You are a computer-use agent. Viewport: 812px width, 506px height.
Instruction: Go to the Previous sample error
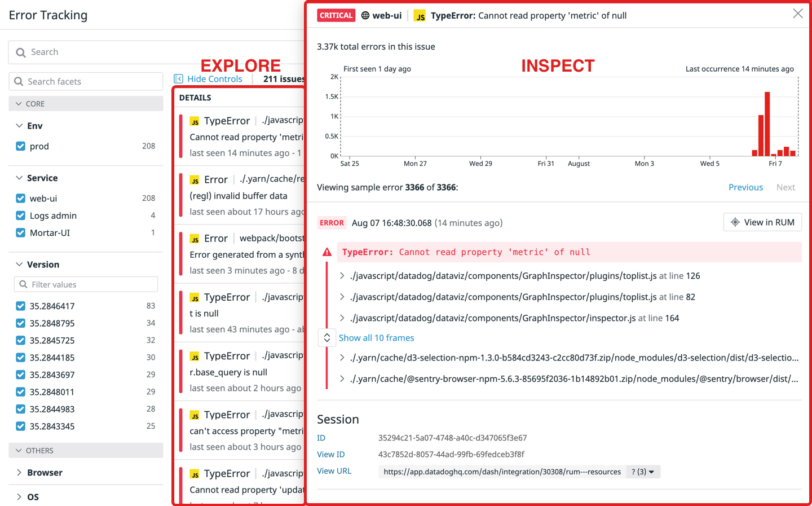[x=745, y=187]
